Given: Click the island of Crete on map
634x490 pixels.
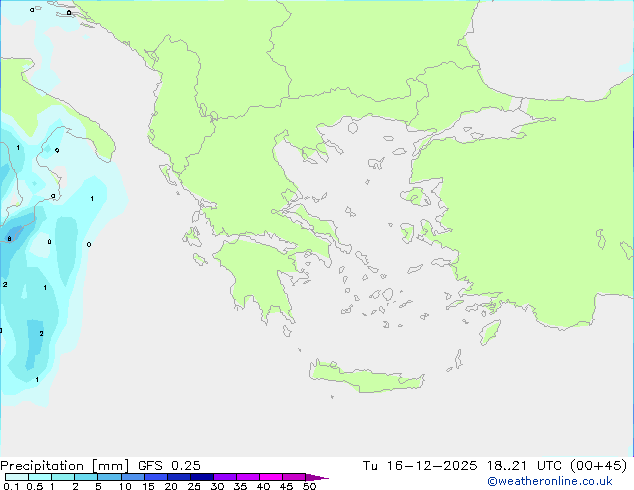Looking at the screenshot, I should [x=366, y=378].
